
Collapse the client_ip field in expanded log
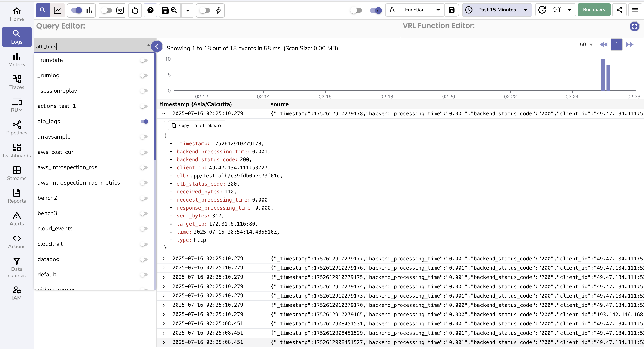click(x=171, y=168)
